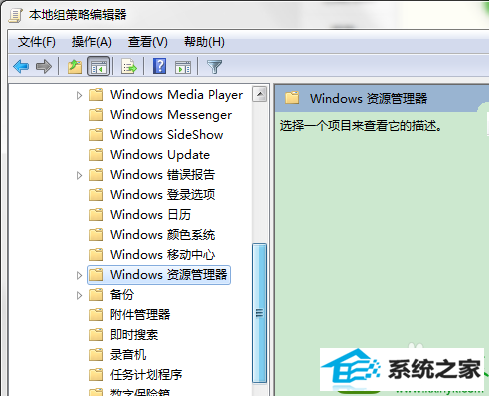The width and height of the screenshot is (489, 396).
Task: Expand the 备份 tree node
Action: tap(79, 295)
